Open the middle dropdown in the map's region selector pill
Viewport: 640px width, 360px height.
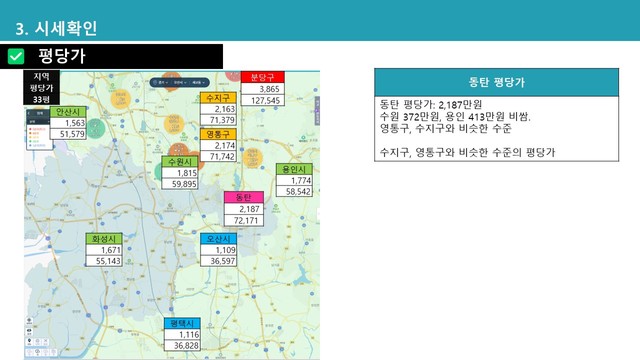180,82
